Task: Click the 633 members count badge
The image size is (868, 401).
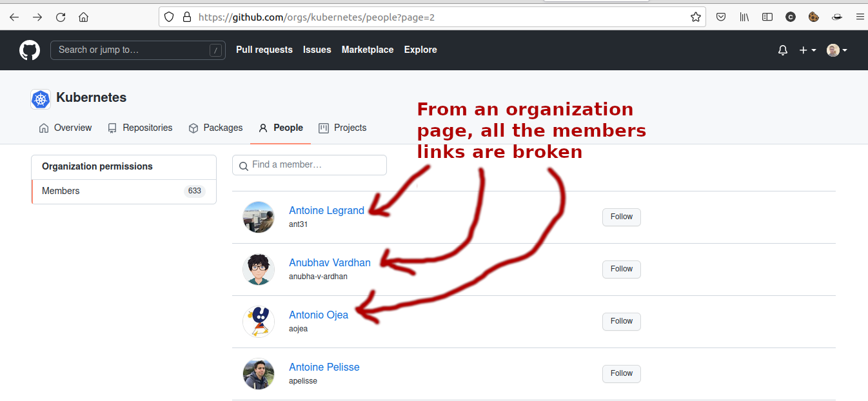Action: click(195, 191)
